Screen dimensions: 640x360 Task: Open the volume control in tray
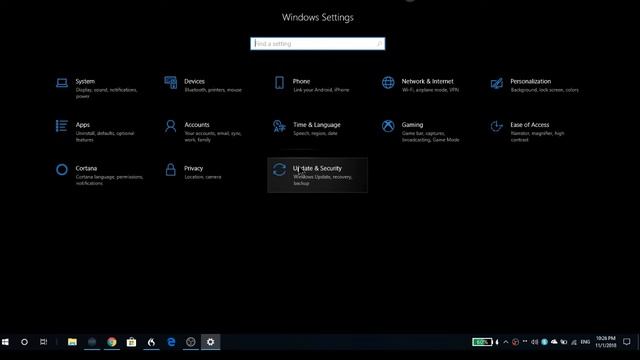click(534, 342)
